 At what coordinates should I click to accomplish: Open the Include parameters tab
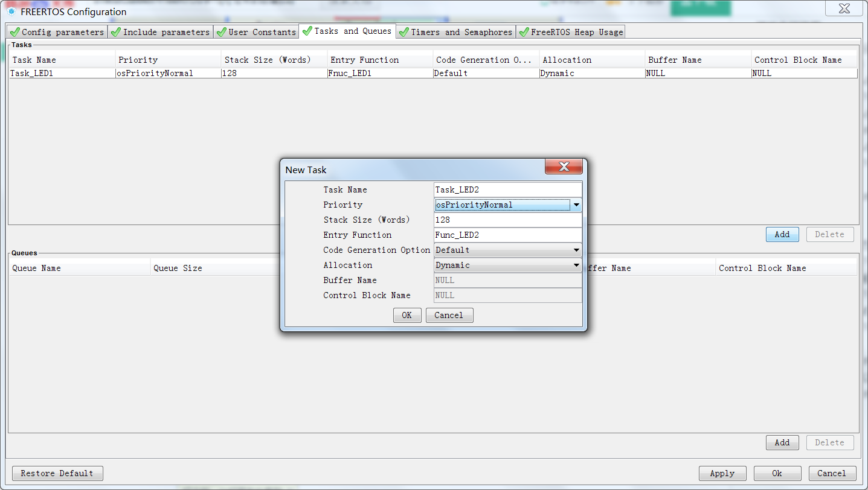[161, 32]
